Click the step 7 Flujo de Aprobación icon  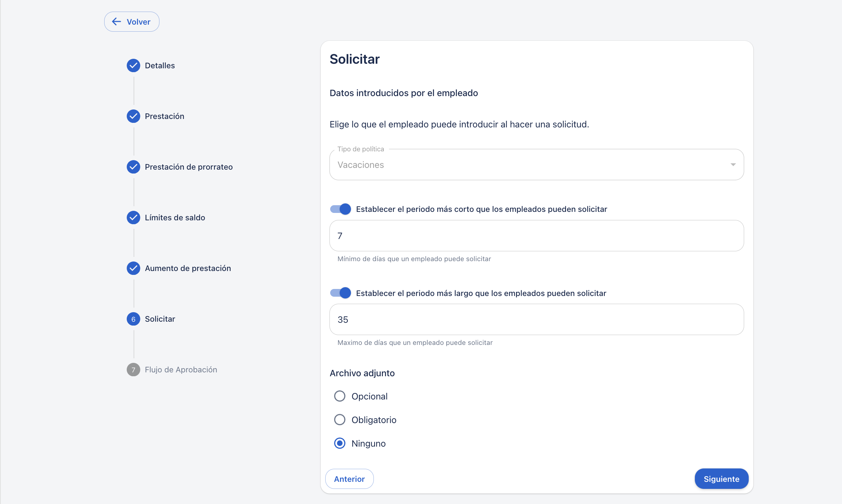(x=133, y=370)
